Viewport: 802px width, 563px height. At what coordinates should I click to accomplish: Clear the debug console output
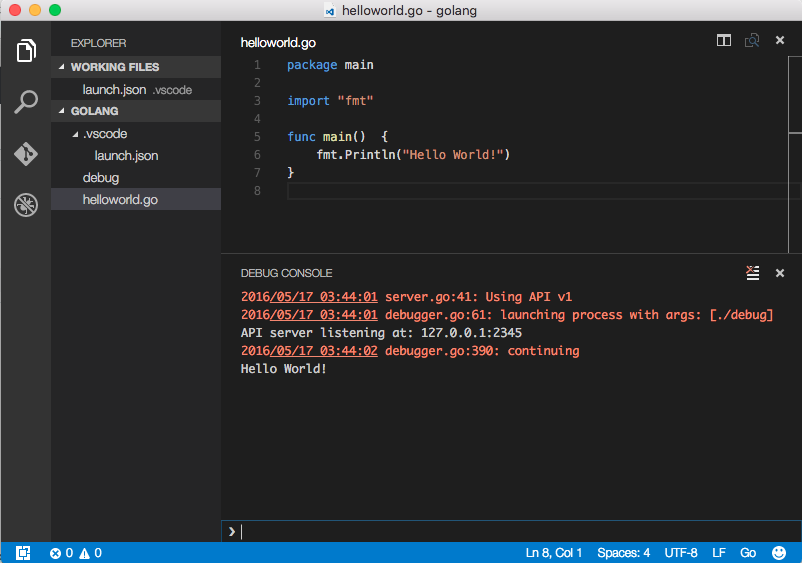click(x=752, y=273)
